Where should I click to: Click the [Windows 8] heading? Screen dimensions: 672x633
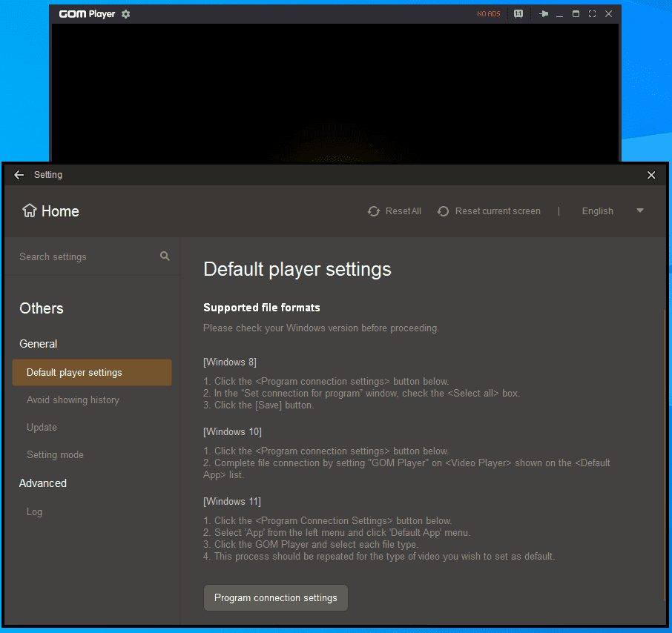click(x=230, y=362)
